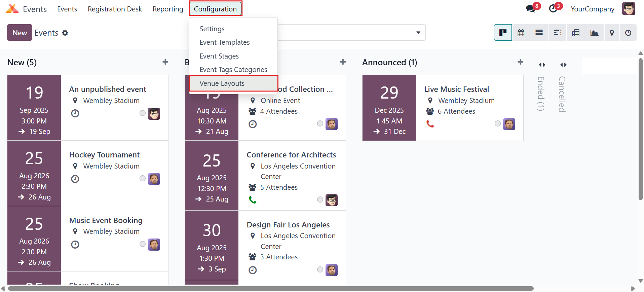644x292 pixels.
Task: Switch to list view icon
Action: click(539, 33)
